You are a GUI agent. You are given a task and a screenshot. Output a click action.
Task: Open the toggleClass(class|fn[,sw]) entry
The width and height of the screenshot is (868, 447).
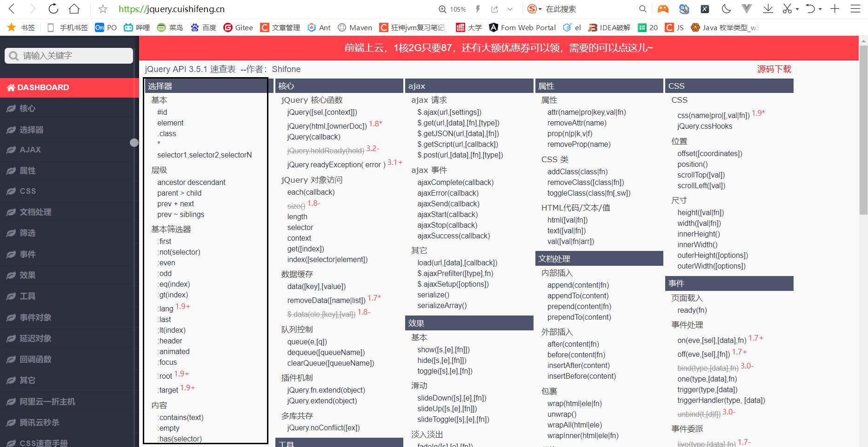(589, 193)
